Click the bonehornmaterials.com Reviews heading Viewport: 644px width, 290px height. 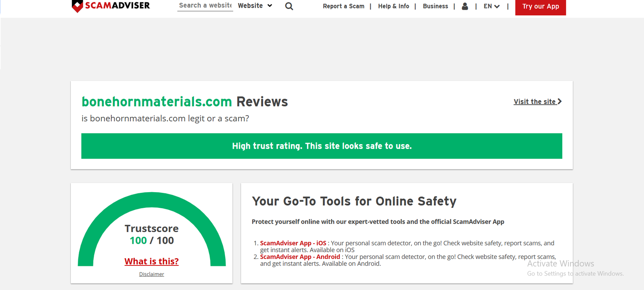tap(185, 101)
